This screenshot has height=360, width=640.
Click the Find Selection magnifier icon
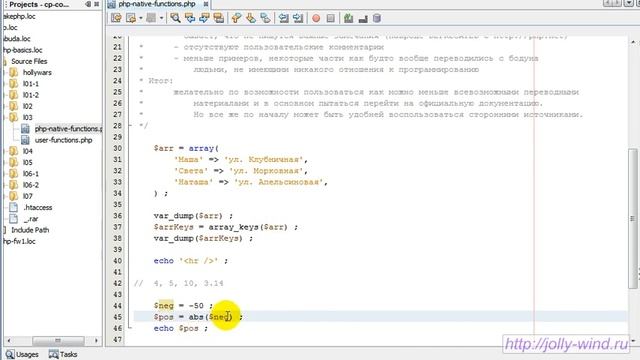tap(176, 18)
